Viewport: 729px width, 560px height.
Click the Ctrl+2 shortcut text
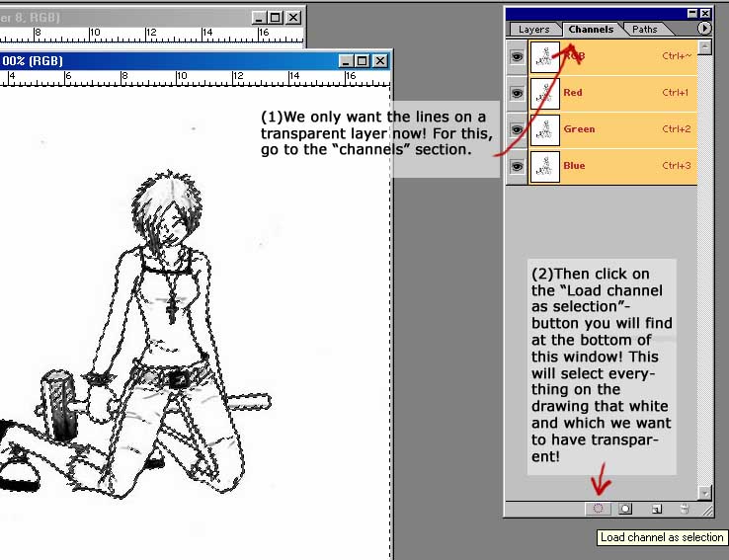(x=677, y=129)
